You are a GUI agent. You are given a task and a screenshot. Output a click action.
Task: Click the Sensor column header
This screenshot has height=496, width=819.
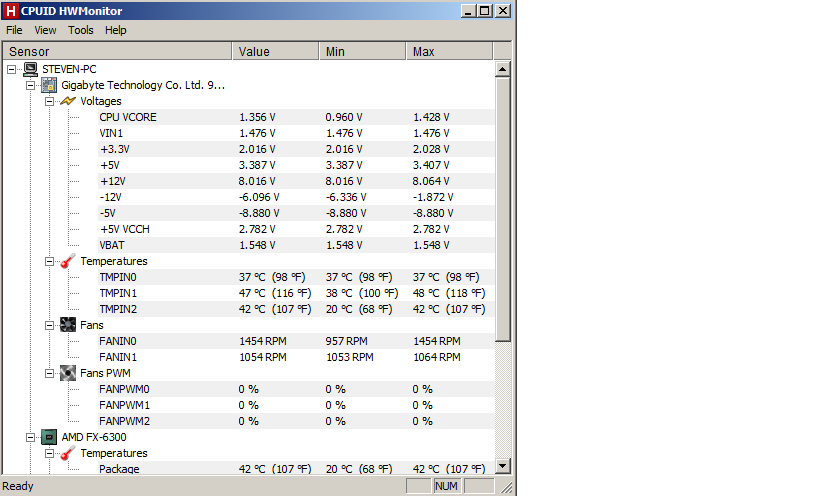(118, 51)
